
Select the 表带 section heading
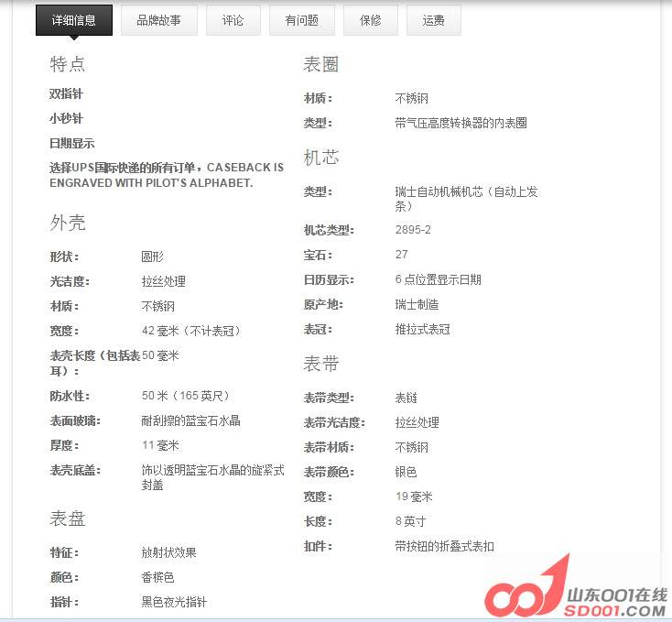point(321,364)
